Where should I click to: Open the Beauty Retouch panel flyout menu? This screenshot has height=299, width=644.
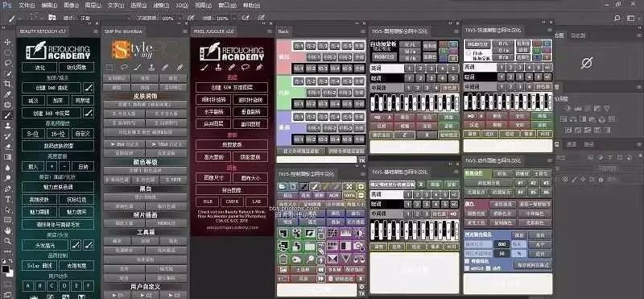[x=96, y=31]
